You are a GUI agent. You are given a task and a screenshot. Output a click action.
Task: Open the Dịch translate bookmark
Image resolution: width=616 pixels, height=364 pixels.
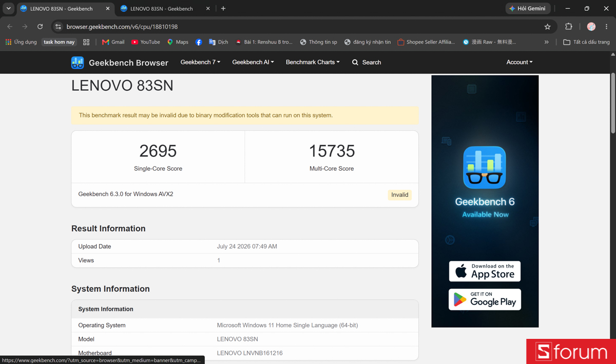pyautogui.click(x=218, y=42)
